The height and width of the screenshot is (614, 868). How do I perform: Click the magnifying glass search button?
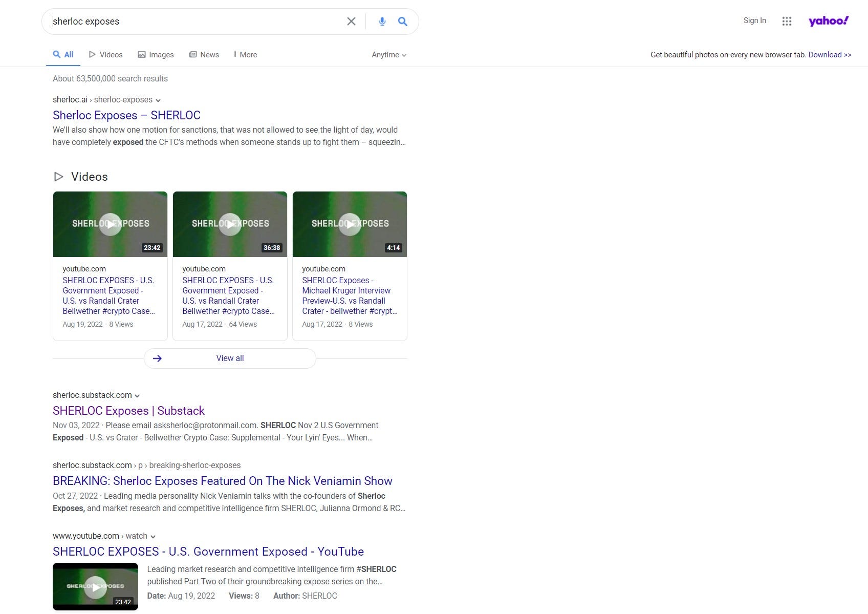pos(403,22)
